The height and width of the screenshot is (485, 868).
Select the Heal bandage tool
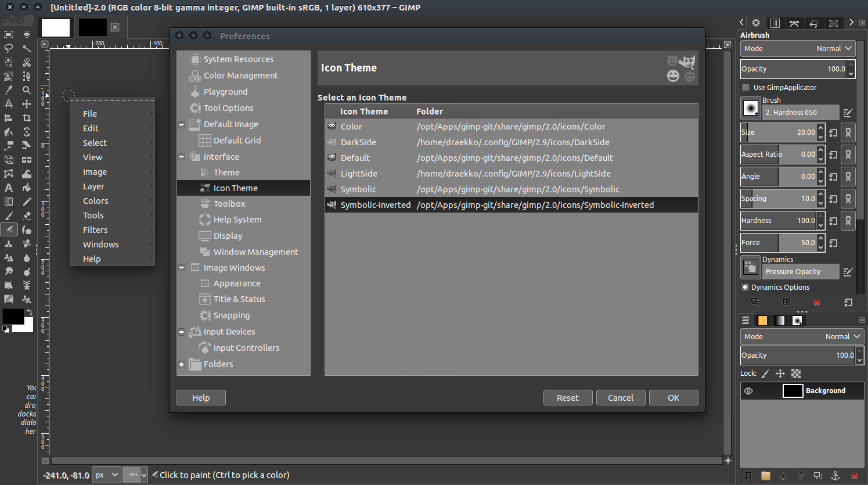[27, 243]
